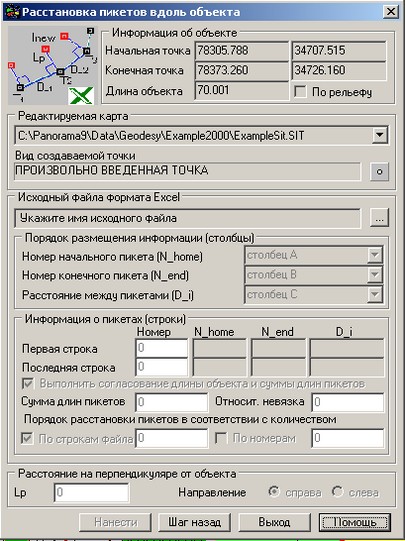The image size is (405, 541).
Task: Toggle 'Выполнить согласование длины объекта' checkbox
Action: [x=28, y=384]
